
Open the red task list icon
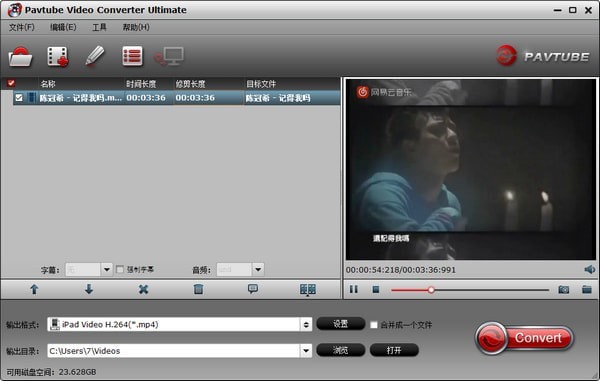pos(132,56)
